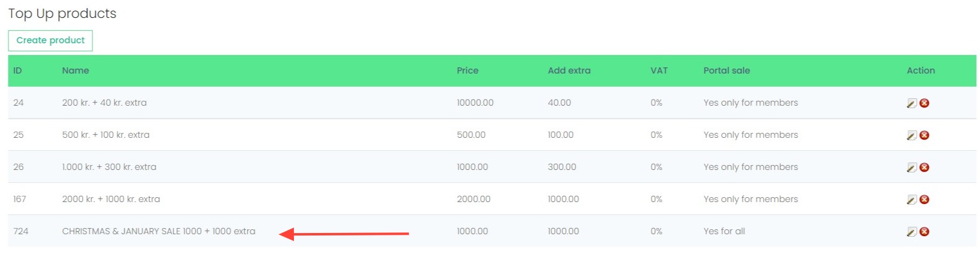
Task: Click the VAT column header
Action: pos(659,70)
